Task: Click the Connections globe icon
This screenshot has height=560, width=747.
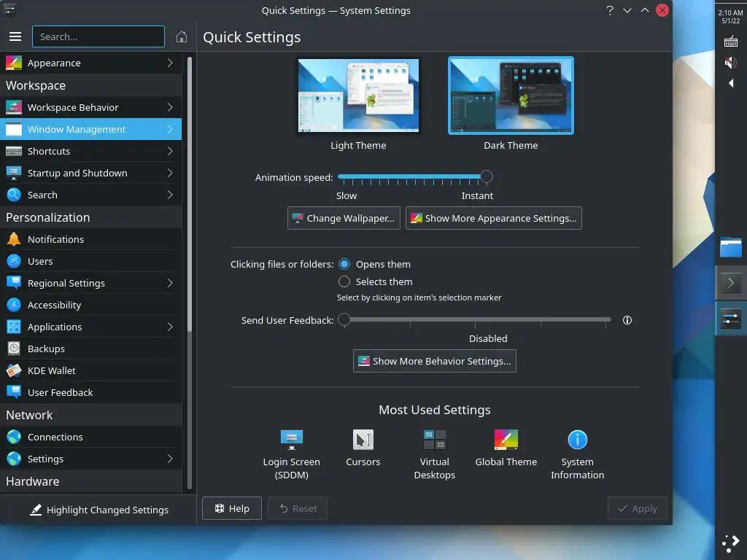Action: coord(13,437)
